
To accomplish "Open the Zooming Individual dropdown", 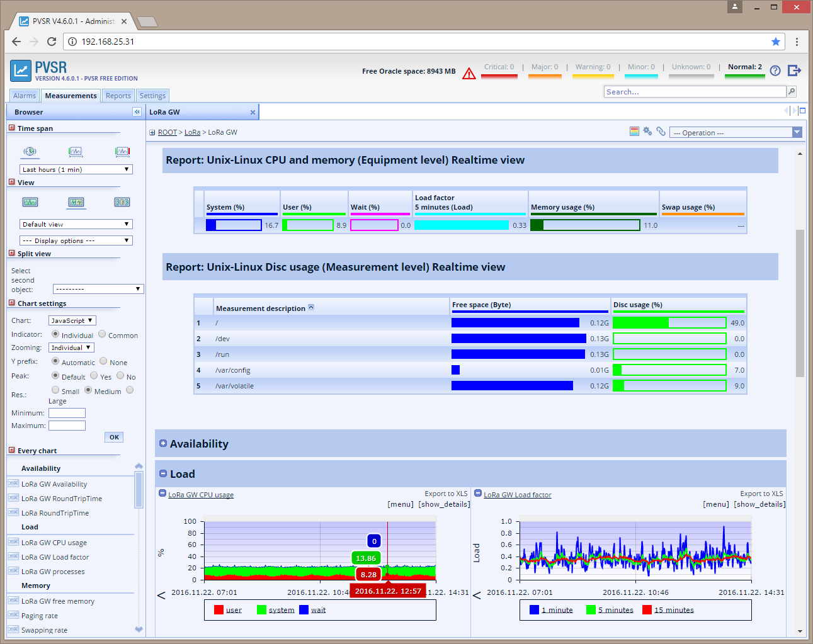I will tap(71, 347).
